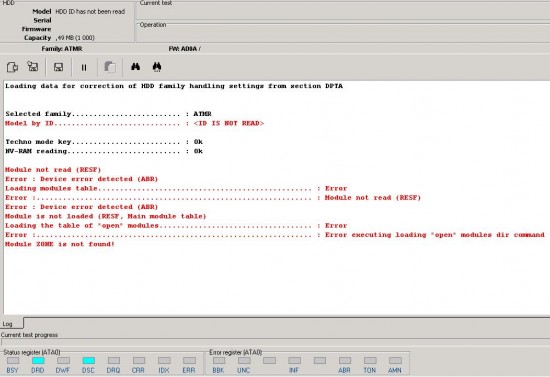The width and height of the screenshot is (550, 377).
Task: Click the CRR status register indicator
Action: click(139, 361)
